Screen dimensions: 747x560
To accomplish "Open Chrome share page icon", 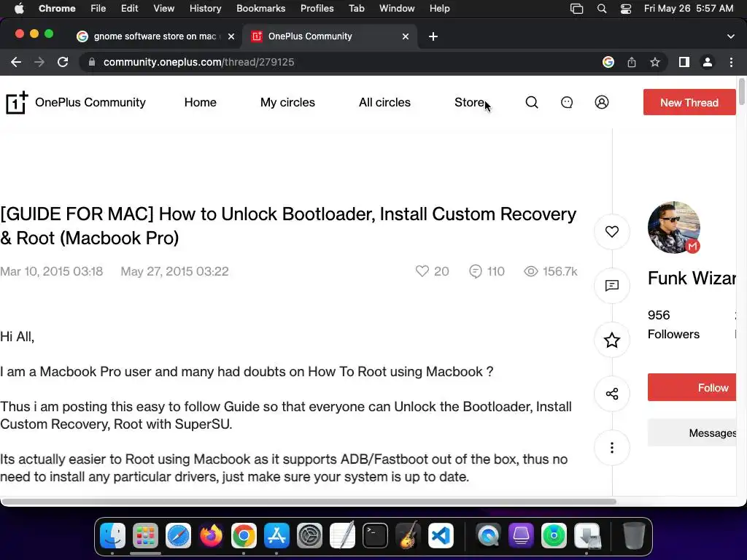I will [632, 62].
